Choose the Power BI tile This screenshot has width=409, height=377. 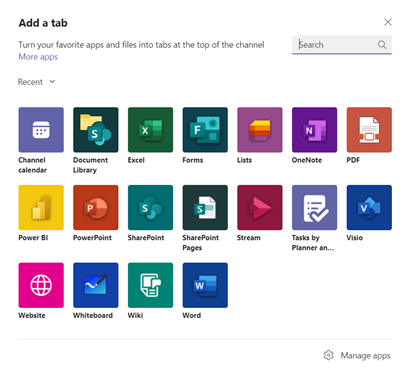[41, 207]
